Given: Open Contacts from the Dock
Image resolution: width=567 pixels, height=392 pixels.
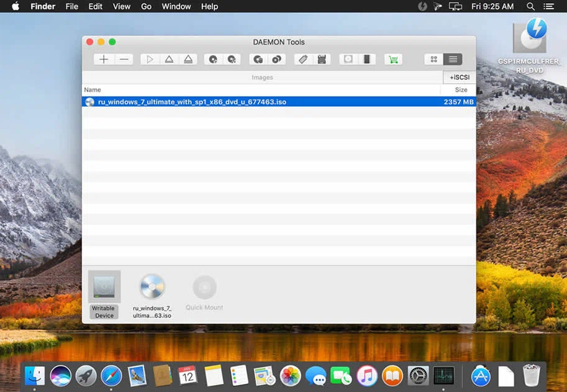Looking at the screenshot, I should point(162,376).
